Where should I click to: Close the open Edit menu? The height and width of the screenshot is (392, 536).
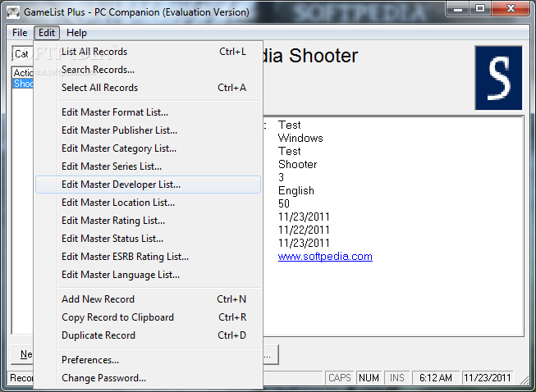47,33
